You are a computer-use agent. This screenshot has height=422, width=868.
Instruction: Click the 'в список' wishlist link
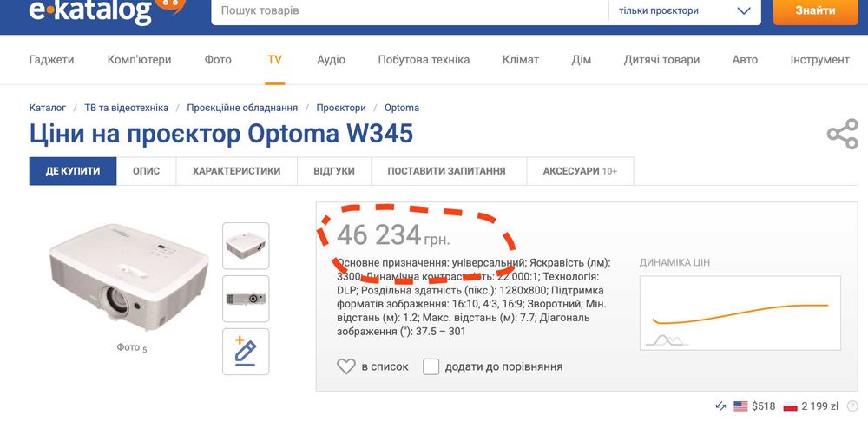pos(385,366)
